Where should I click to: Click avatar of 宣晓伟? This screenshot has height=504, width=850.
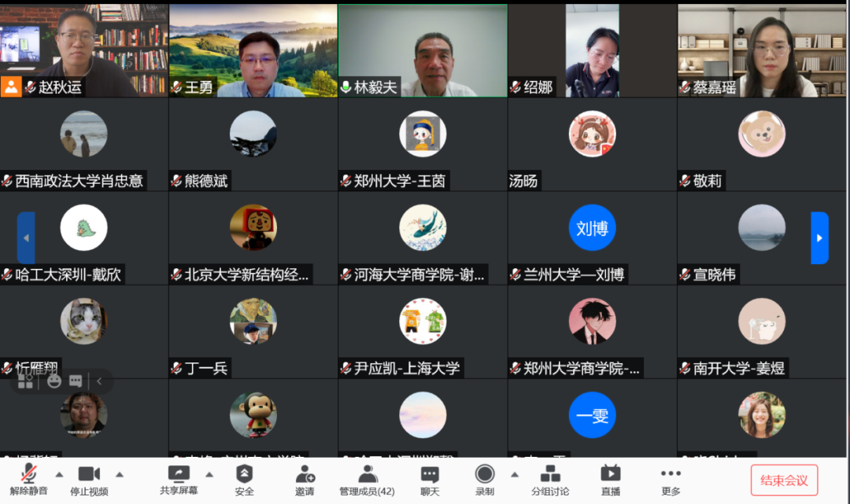(x=762, y=227)
